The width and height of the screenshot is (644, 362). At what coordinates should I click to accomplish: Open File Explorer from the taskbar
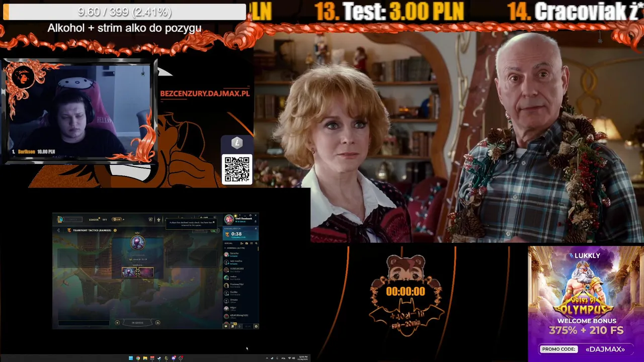pos(145,358)
